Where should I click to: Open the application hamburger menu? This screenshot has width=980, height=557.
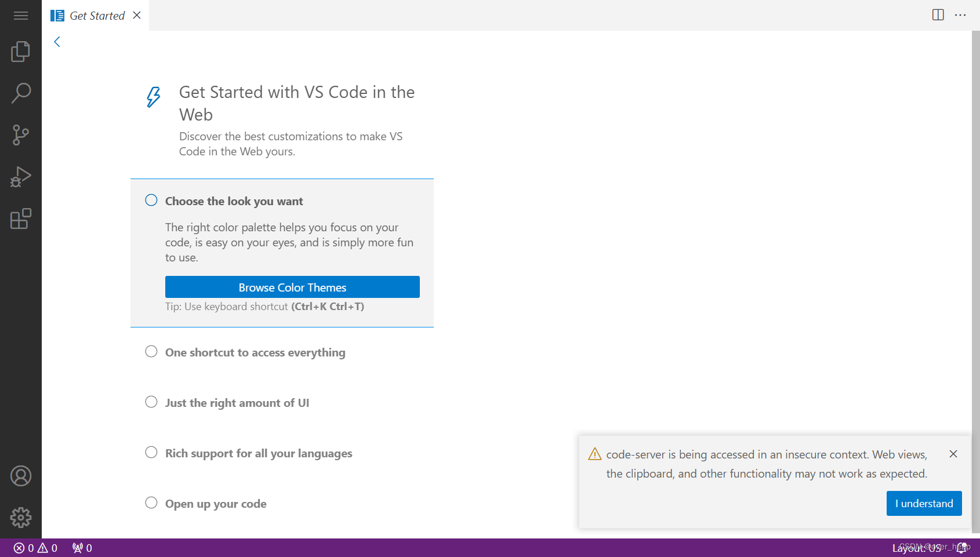point(21,15)
